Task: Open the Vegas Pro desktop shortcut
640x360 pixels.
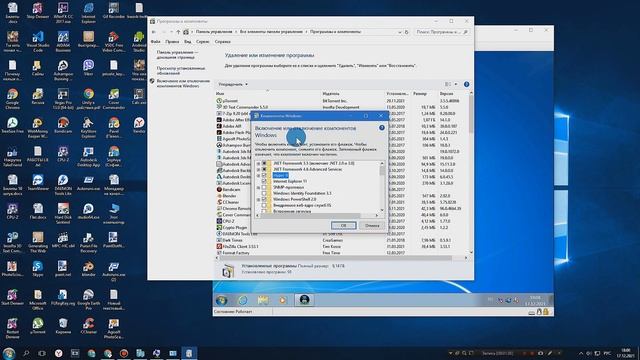Action: [x=63, y=98]
